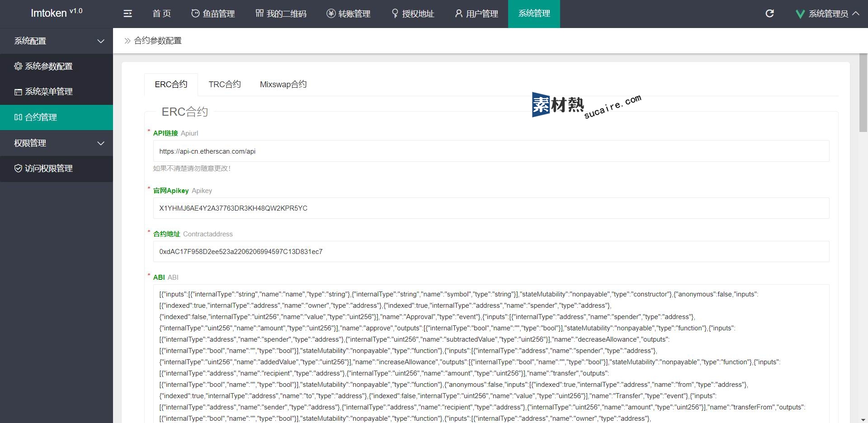Click the 官网Apikey input field

pyautogui.click(x=491, y=208)
